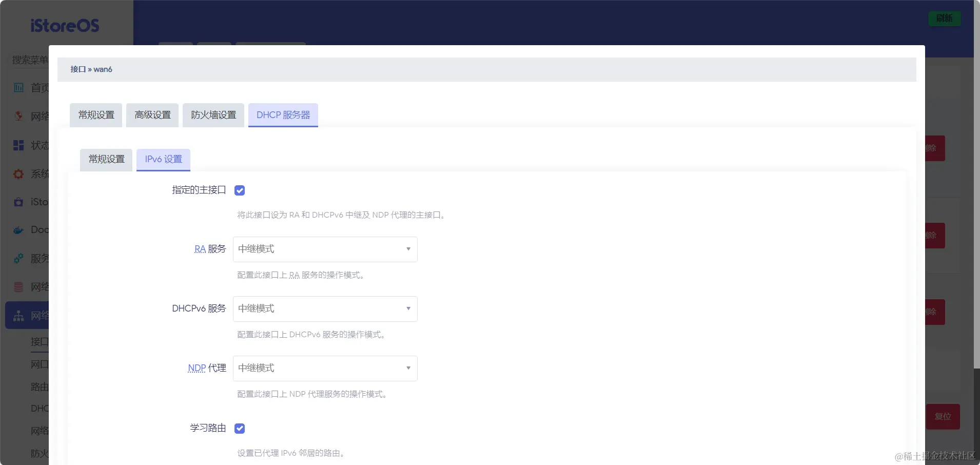Open the network wizard sidebar icon
The height and width of the screenshot is (465, 980).
pos(18,116)
